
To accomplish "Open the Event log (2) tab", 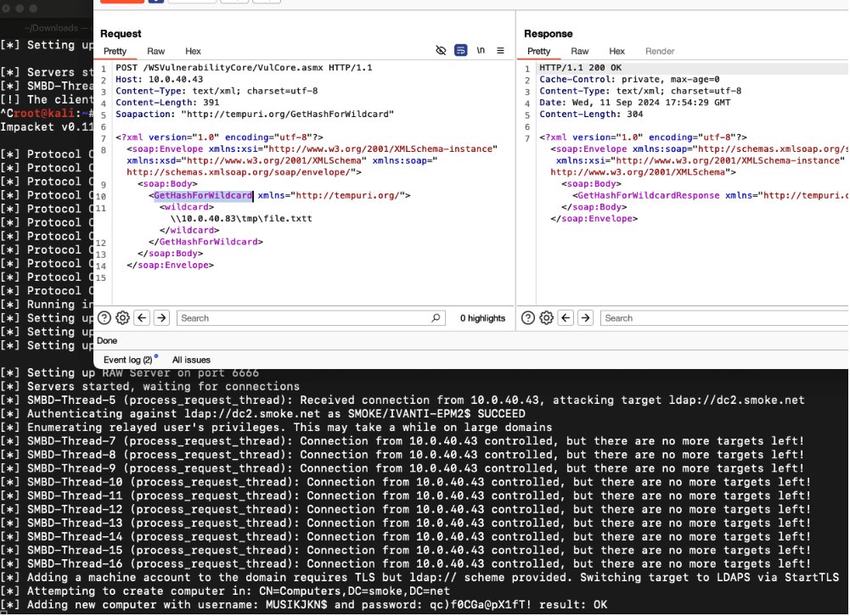I will coord(128,360).
